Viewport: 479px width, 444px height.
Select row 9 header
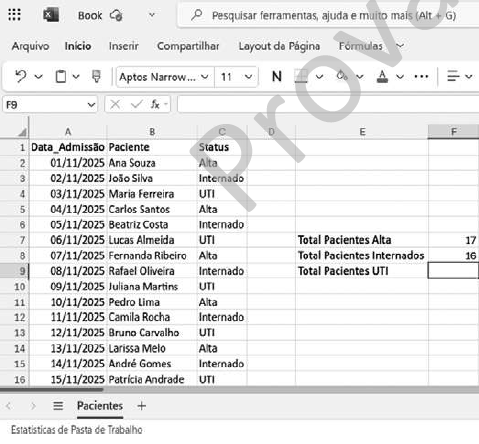coord(15,271)
